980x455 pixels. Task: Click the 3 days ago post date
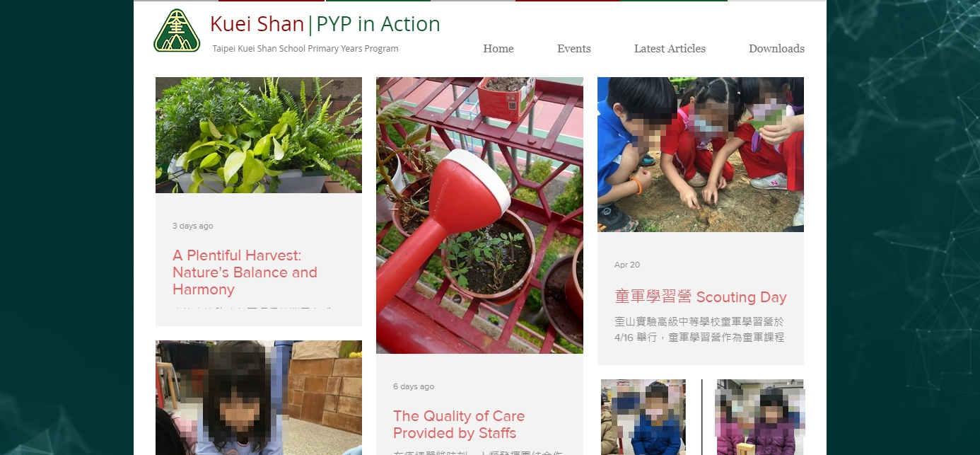[192, 226]
